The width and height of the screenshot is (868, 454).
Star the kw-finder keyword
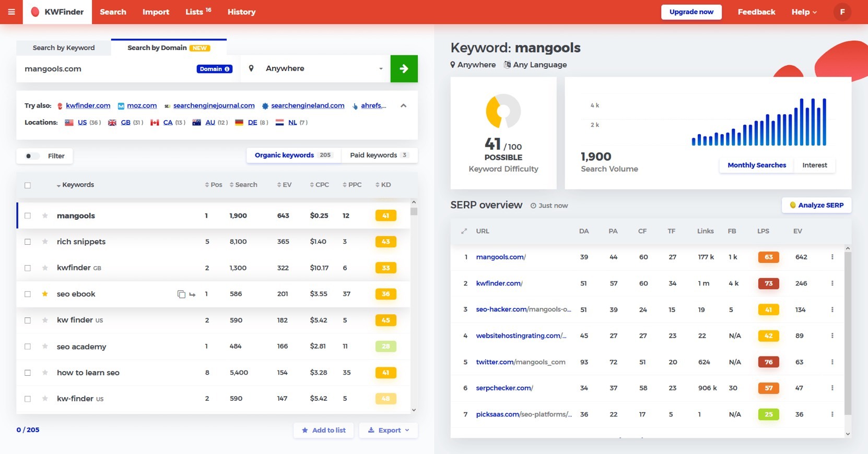45,399
